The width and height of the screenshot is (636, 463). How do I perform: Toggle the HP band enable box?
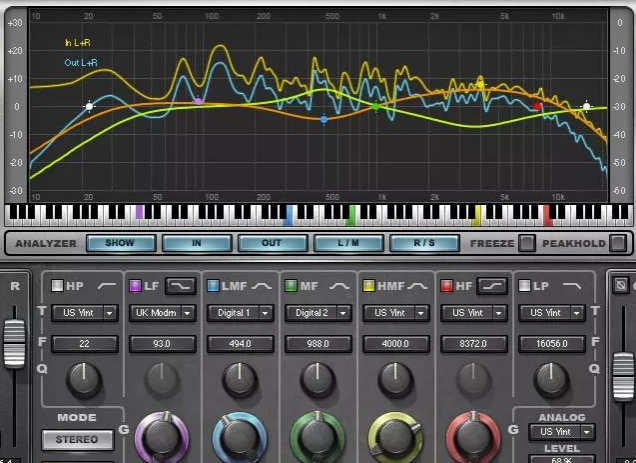[x=57, y=286]
